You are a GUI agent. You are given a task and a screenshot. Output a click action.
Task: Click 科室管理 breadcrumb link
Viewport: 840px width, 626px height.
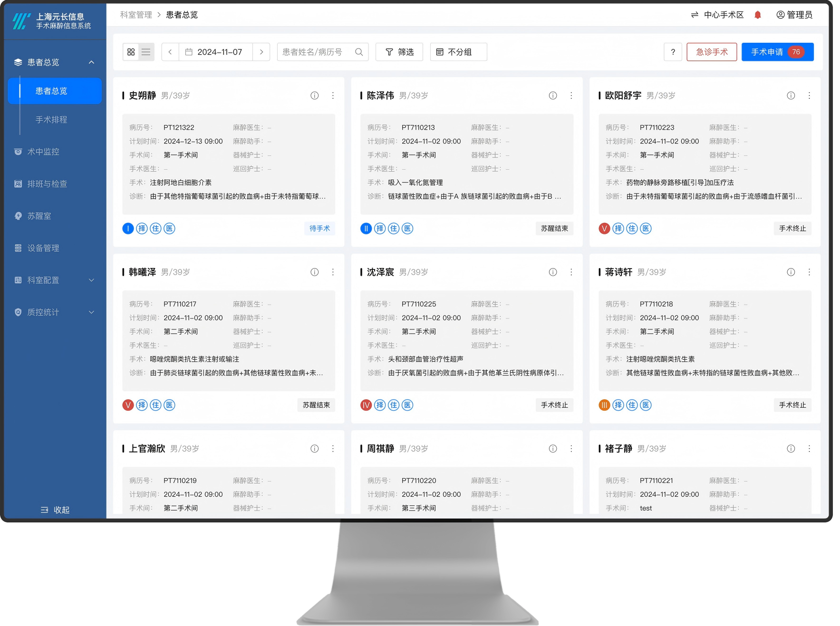[136, 15]
